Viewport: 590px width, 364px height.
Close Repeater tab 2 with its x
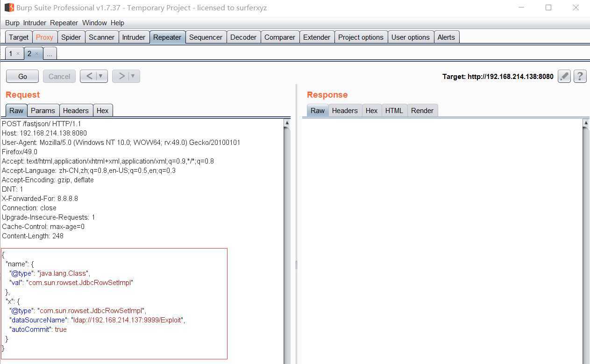(36, 54)
